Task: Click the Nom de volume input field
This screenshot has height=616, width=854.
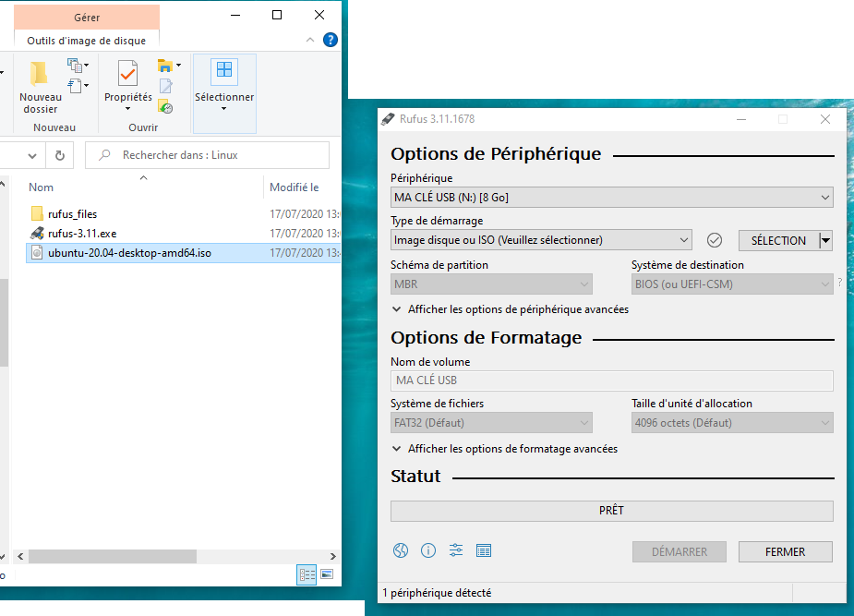Action: pos(611,380)
